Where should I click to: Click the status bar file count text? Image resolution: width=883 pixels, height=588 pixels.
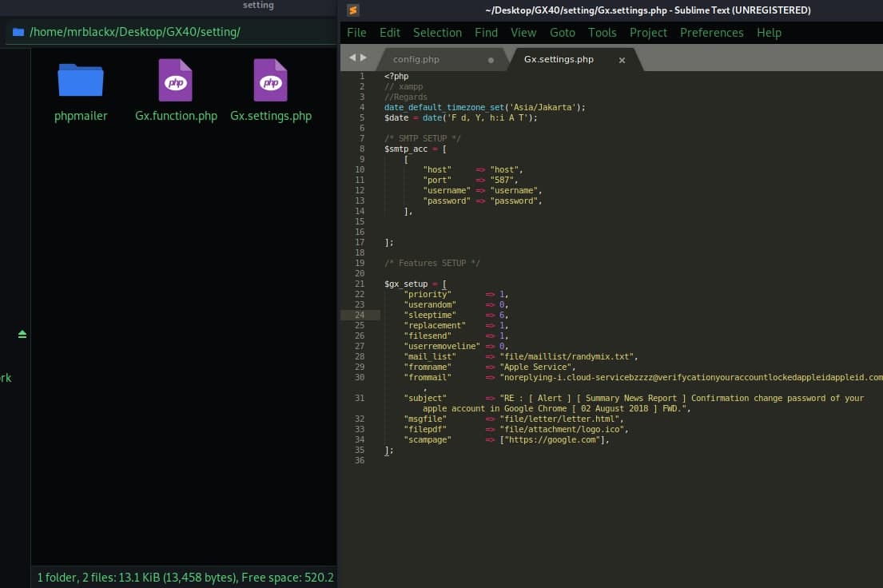[x=185, y=578]
